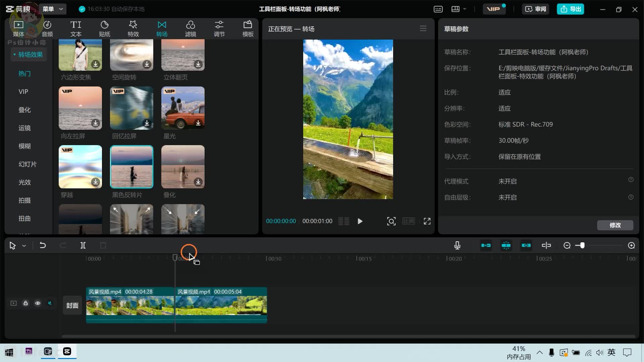Select the first 风景视频.mp4 clip
Screen dimensions: 644x362
130,305
